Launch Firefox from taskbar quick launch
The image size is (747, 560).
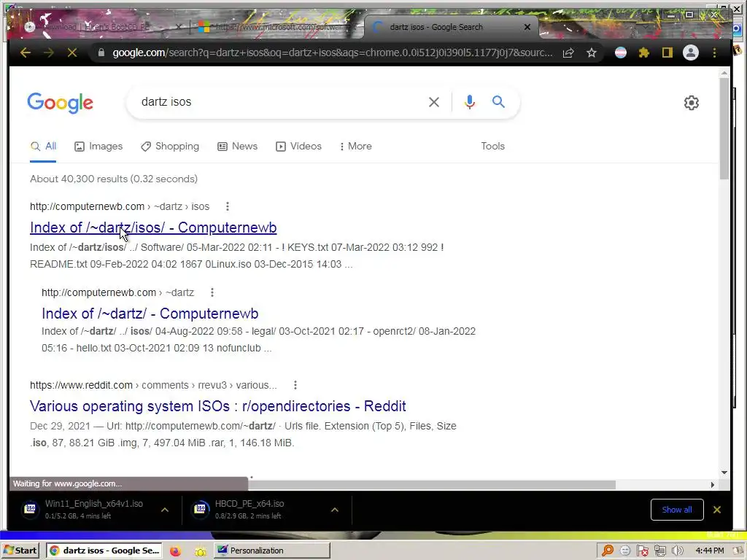[x=175, y=551]
